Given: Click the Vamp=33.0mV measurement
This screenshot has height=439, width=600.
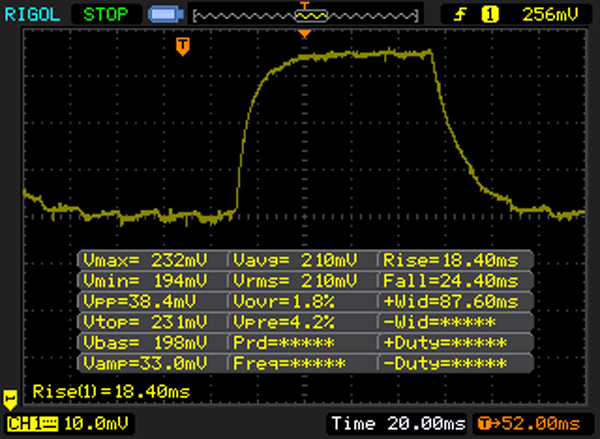Looking at the screenshot, I should click(x=145, y=363).
